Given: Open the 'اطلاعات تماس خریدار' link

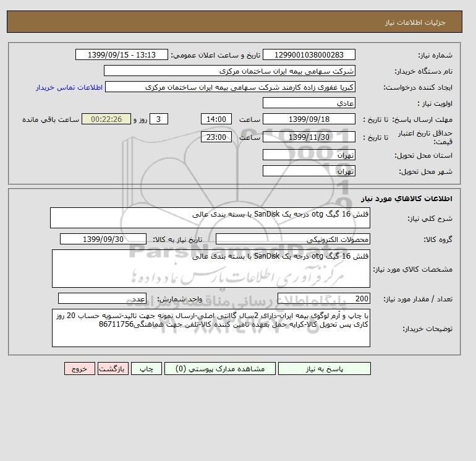Looking at the screenshot, I should [x=69, y=87].
